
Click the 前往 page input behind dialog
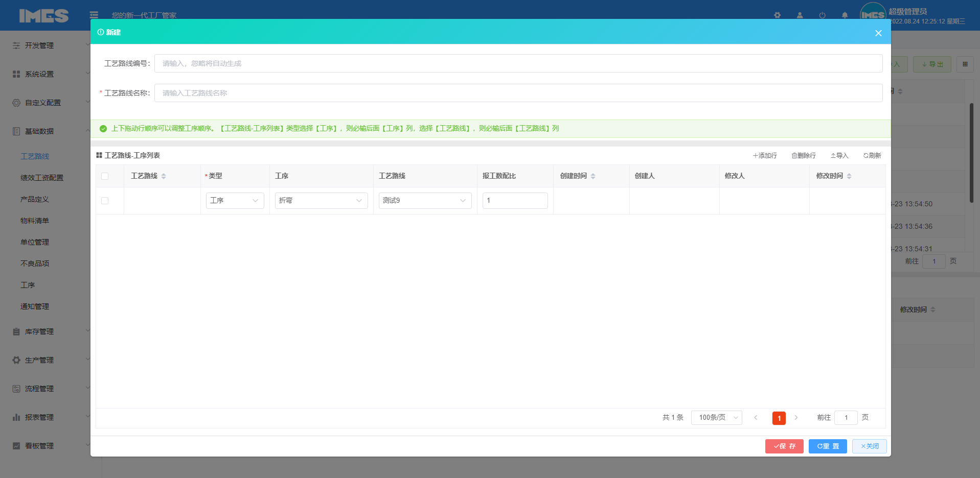click(x=934, y=261)
